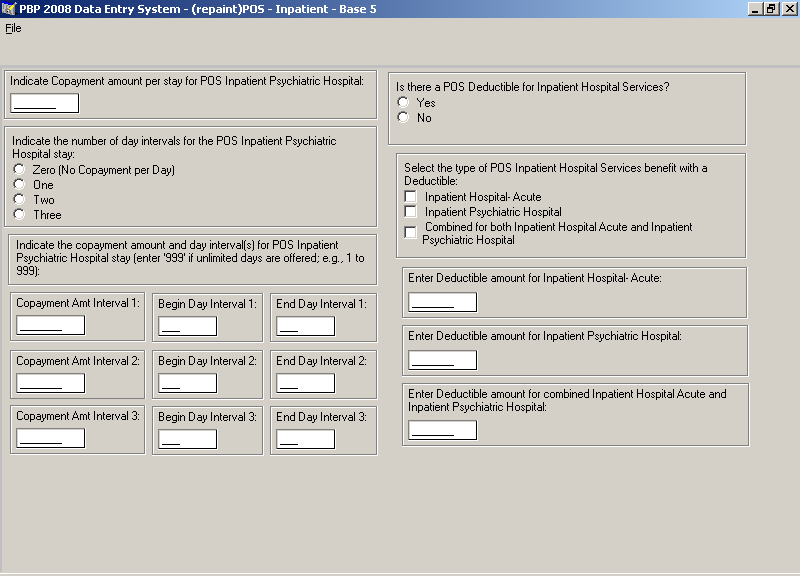
Task: Click the Begin Day Interval 3 field
Action: [188, 439]
